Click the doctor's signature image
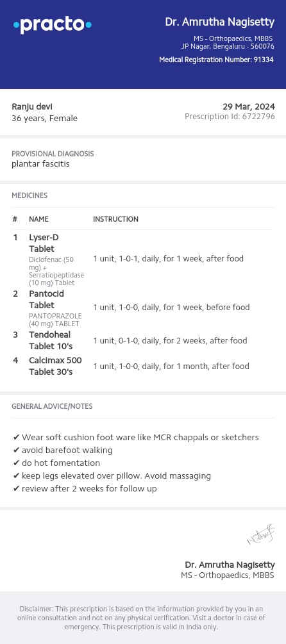286x644 pixels. tap(260, 534)
